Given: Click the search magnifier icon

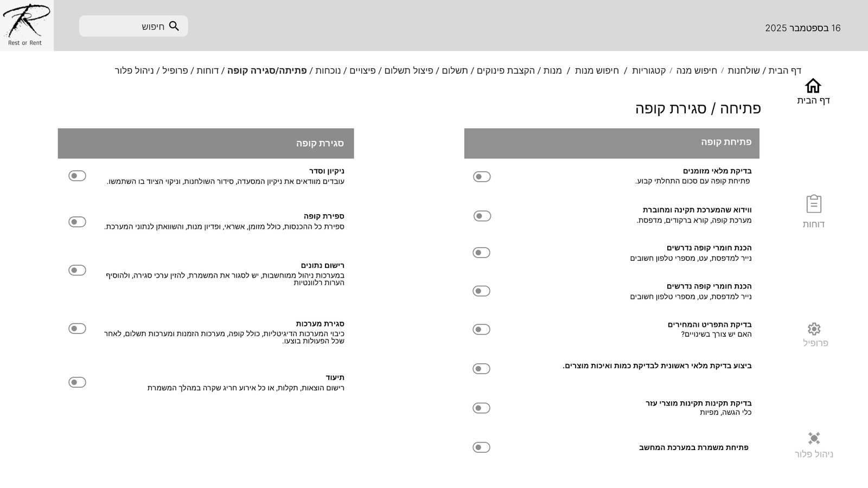Looking at the screenshot, I should 174,26.
